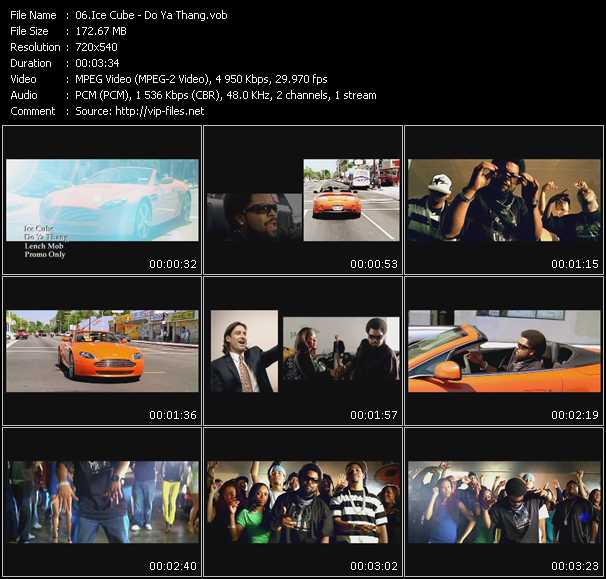
Task: Click the duration value 00:03:34
Action: coord(97,63)
